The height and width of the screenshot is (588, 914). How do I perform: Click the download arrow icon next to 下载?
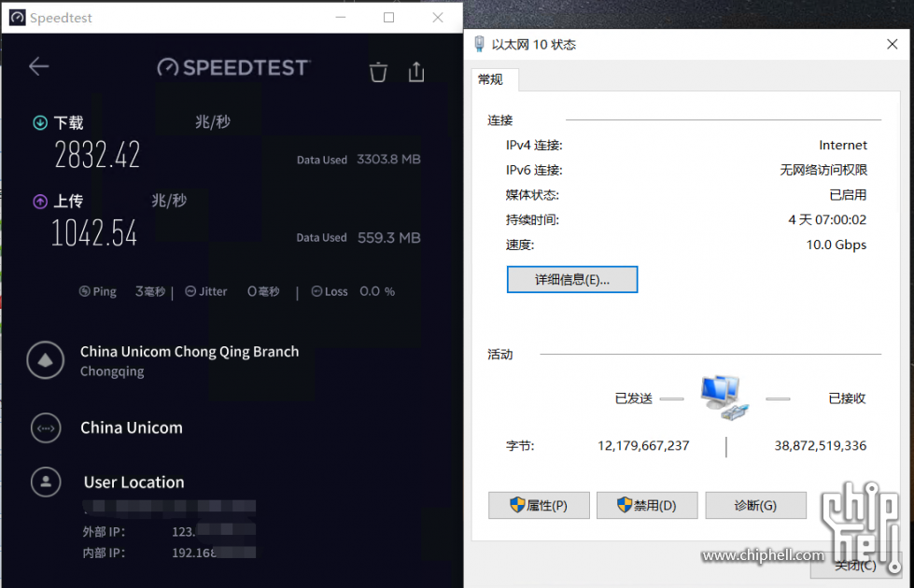(x=40, y=122)
